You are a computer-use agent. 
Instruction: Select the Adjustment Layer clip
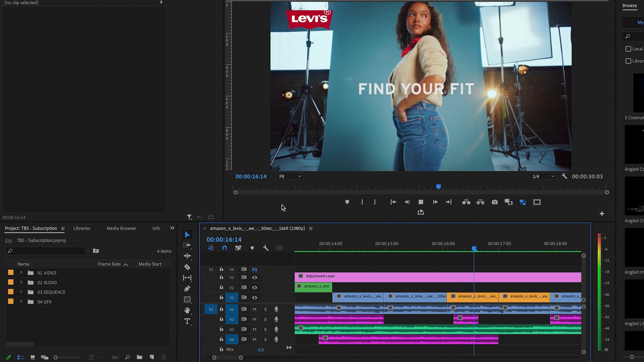tap(438, 277)
